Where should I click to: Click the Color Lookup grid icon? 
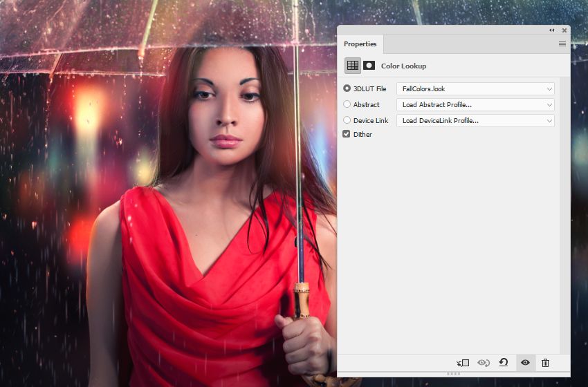(353, 66)
